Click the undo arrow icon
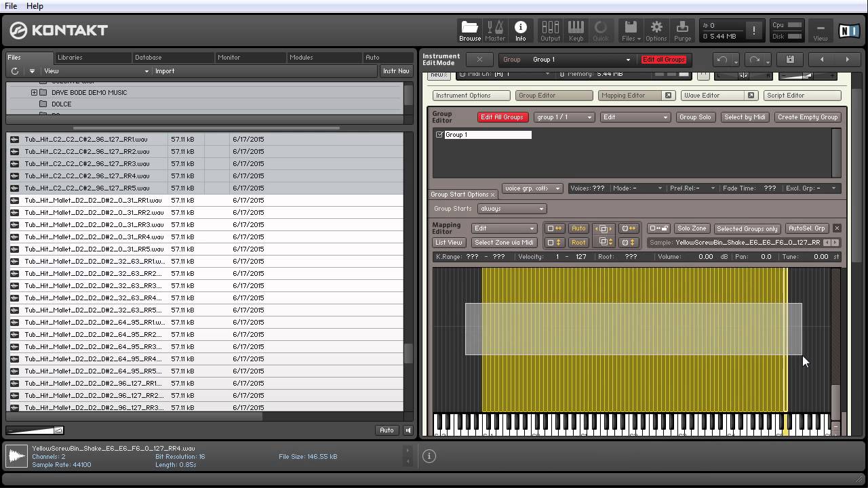Image resolution: width=868 pixels, height=488 pixels. tap(722, 60)
